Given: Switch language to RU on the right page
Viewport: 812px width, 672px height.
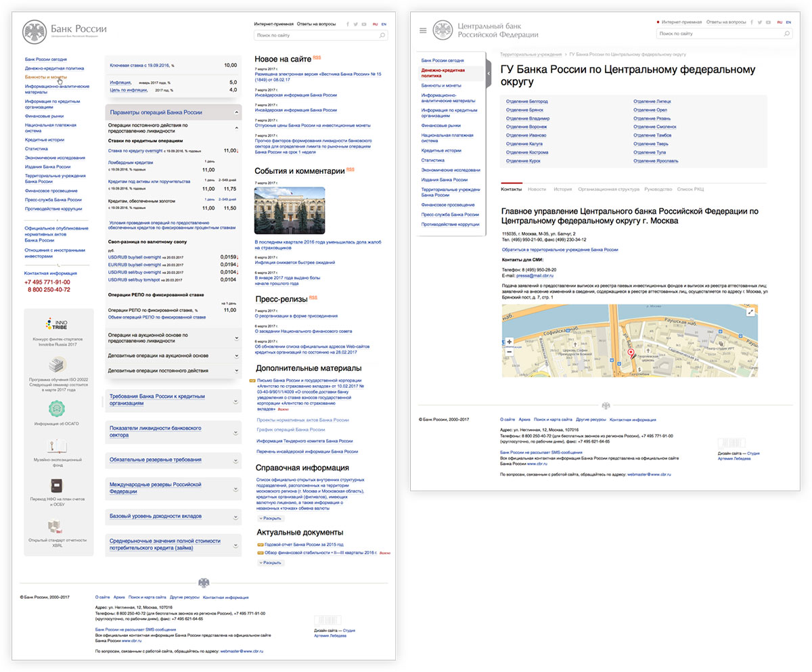Looking at the screenshot, I should pyautogui.click(x=779, y=22).
